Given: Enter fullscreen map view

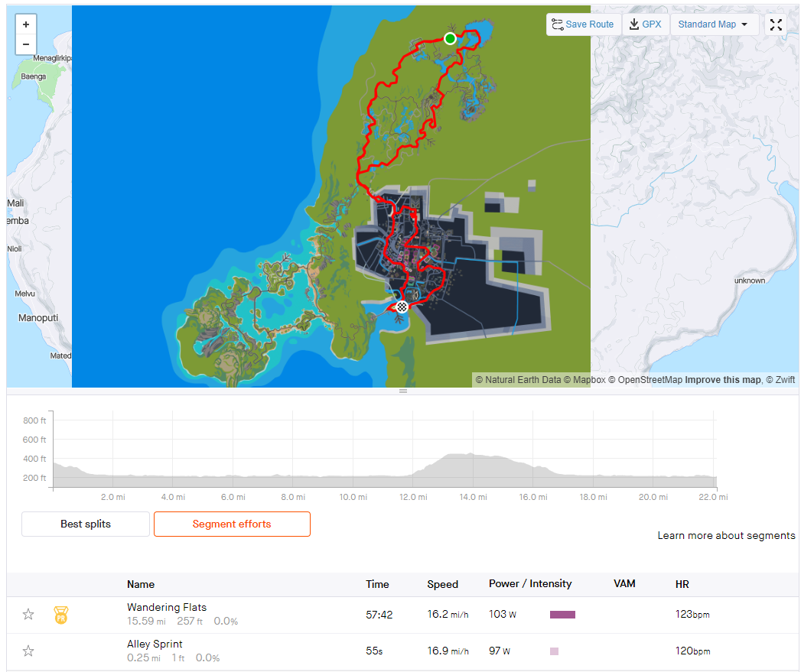Looking at the screenshot, I should pyautogui.click(x=776, y=24).
